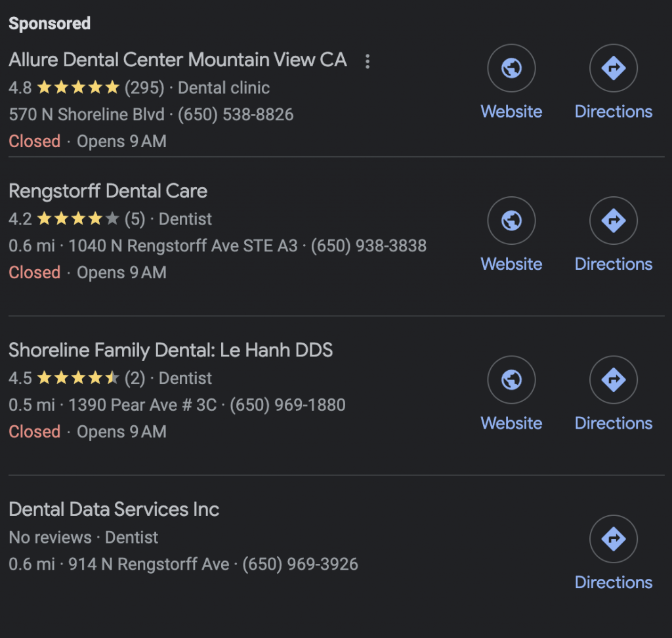
Task: Click the Directions label under Dental Data Services
Action: coord(613,582)
